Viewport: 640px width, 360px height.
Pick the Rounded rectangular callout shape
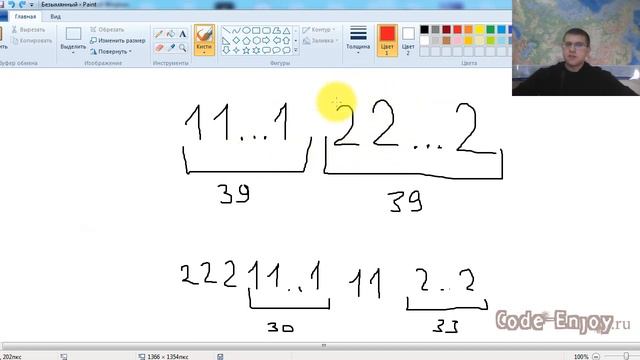266,50
